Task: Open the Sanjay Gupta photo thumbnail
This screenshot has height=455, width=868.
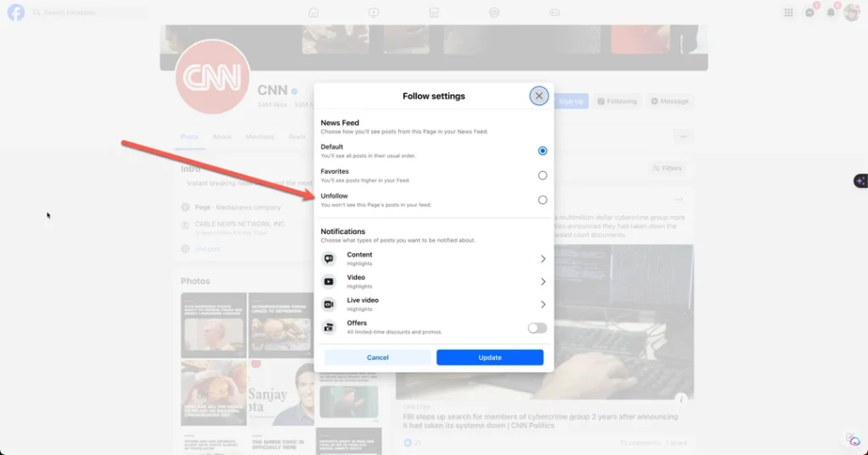Action: coord(281,393)
